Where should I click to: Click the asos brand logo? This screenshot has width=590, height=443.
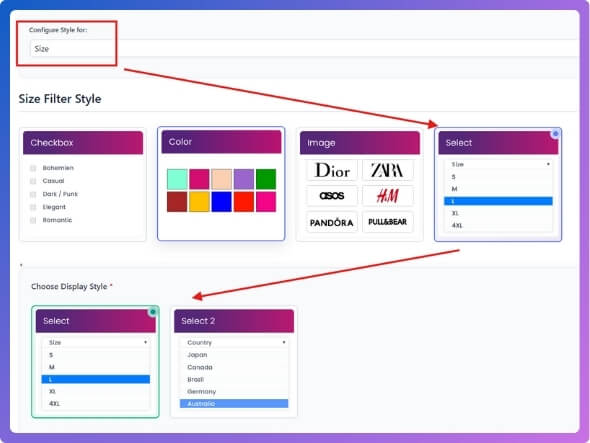332,196
